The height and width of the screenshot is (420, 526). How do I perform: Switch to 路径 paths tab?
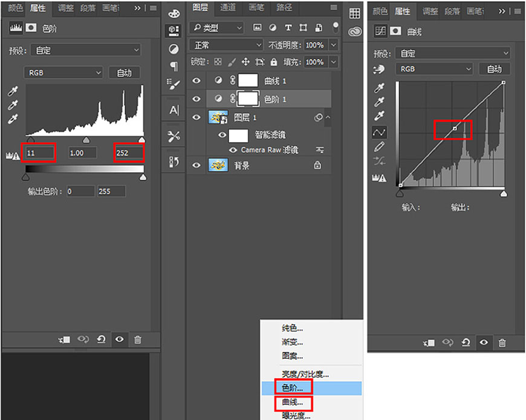pyautogui.click(x=284, y=7)
